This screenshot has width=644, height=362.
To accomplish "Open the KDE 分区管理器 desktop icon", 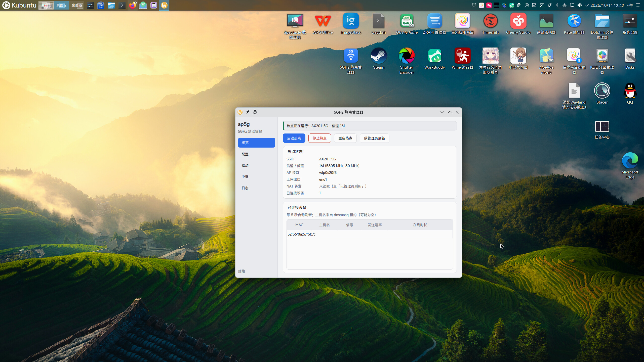I will click(602, 61).
